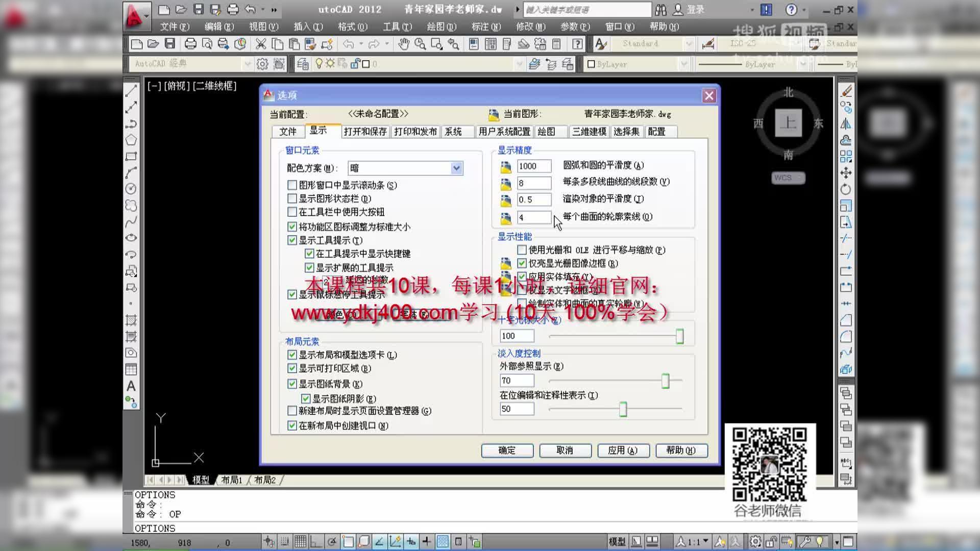Uncheck 图形窗口中显示滚动条 option
The height and width of the screenshot is (551, 980).
pos(292,186)
